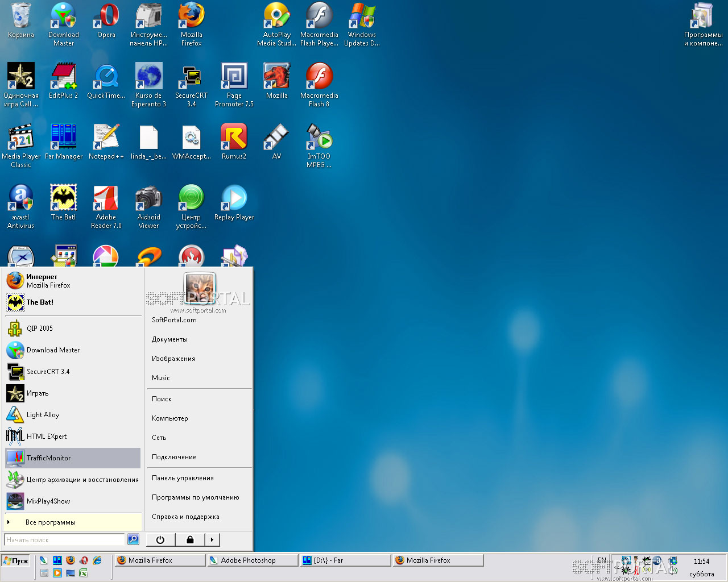
Task: Click the Пуск Start button
Action: click(x=16, y=561)
